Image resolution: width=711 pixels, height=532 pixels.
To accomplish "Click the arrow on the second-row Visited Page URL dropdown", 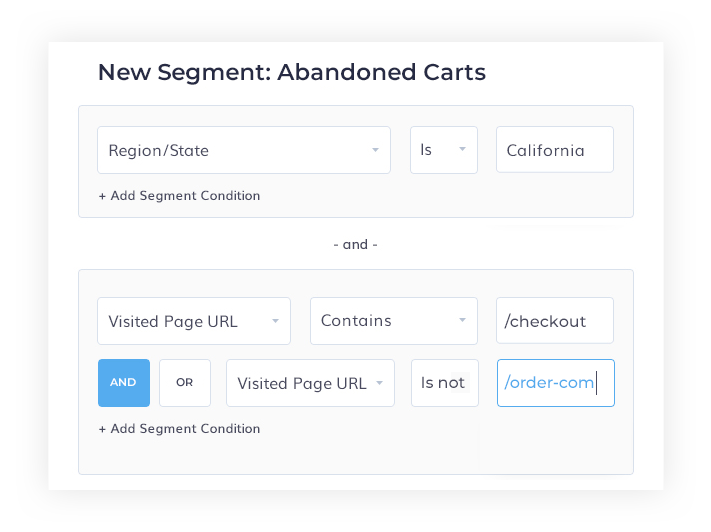I will click(x=379, y=383).
